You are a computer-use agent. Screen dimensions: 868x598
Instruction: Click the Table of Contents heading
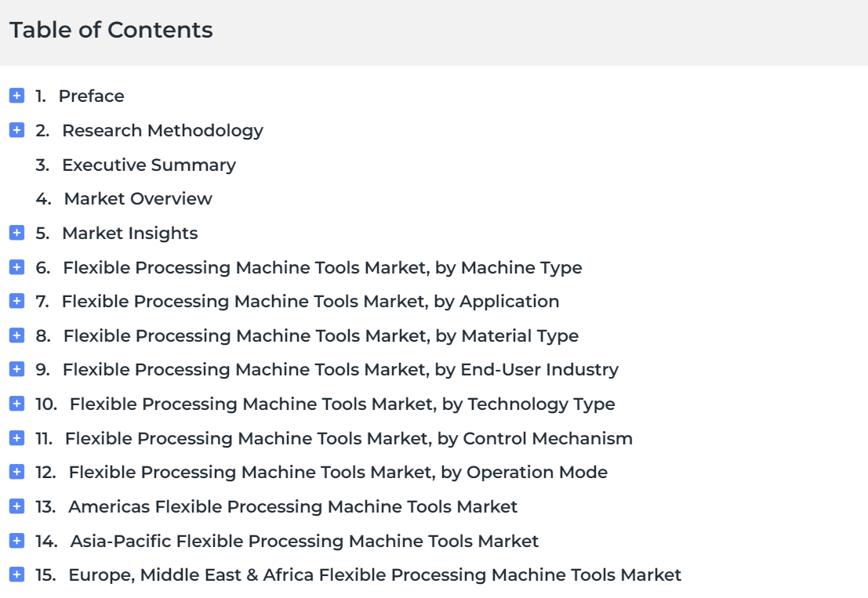click(x=111, y=30)
